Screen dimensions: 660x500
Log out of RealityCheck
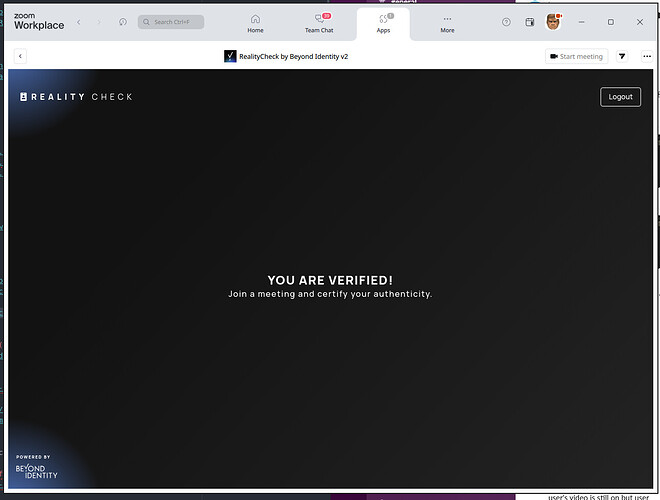tap(620, 97)
